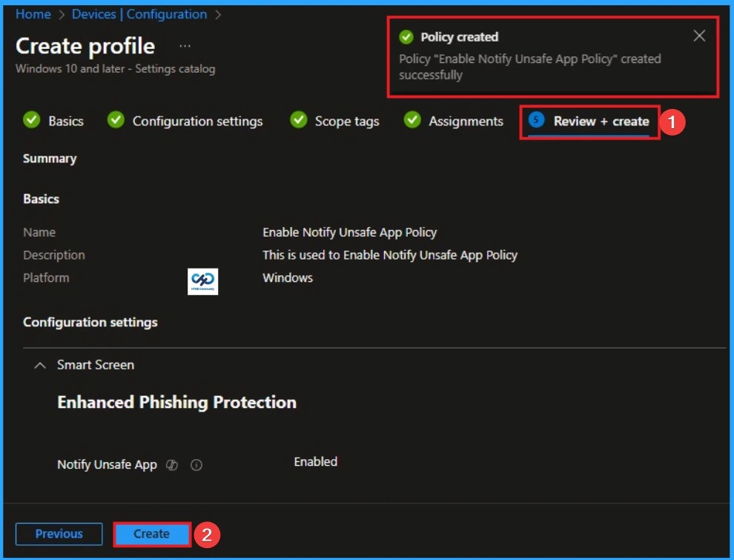Click the green checkmark on the Basics step
Viewport: 734px width, 560px height.
point(31,120)
